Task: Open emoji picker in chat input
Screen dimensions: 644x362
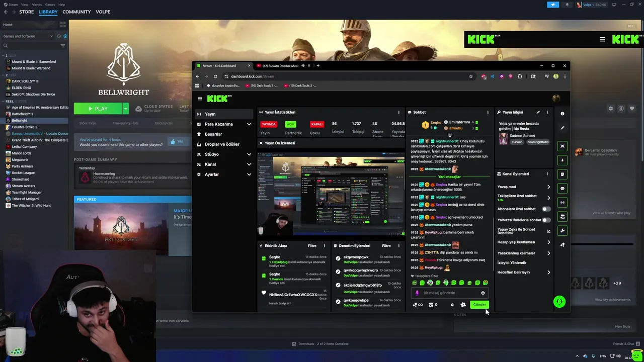Action: [483, 293]
